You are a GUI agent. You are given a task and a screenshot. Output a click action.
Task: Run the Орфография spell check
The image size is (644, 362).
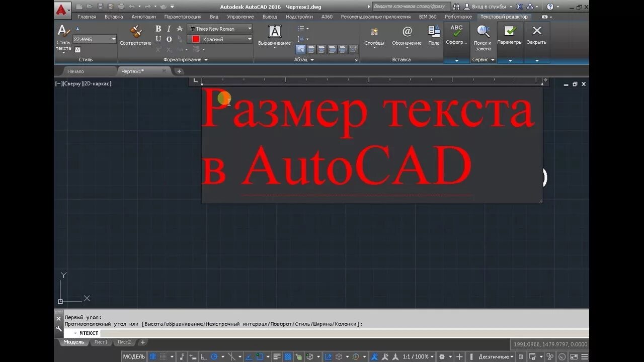456,35
